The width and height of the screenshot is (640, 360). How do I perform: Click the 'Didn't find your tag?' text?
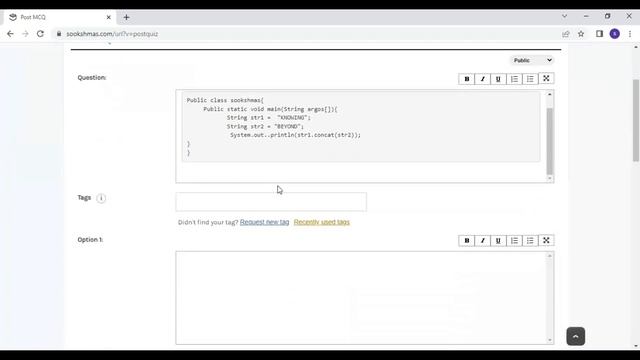point(208,222)
